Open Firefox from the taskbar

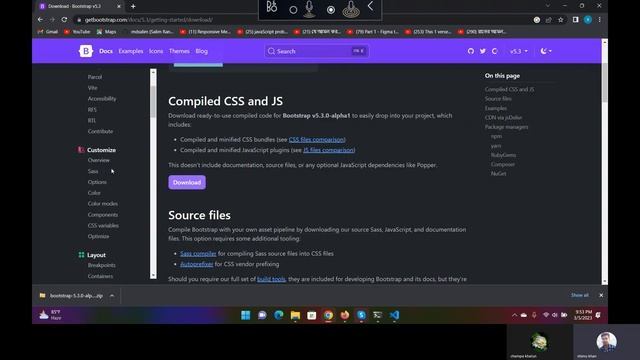click(345, 315)
